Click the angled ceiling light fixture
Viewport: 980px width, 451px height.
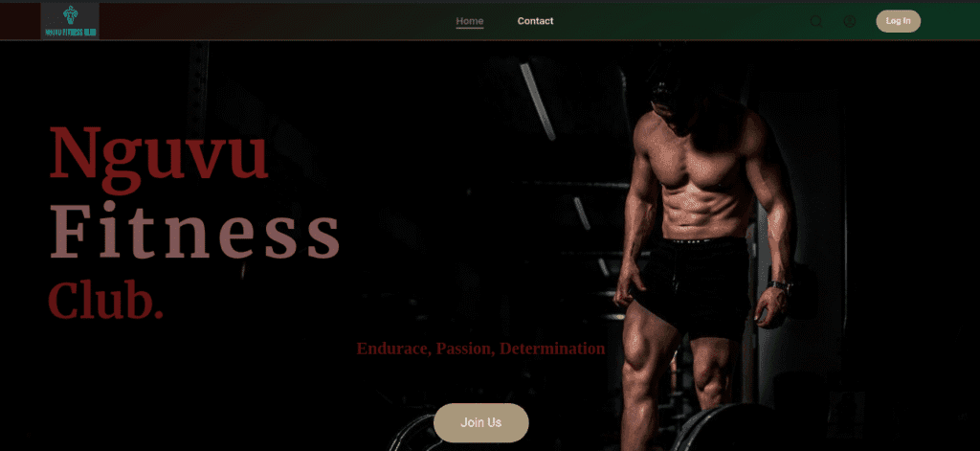(538, 101)
